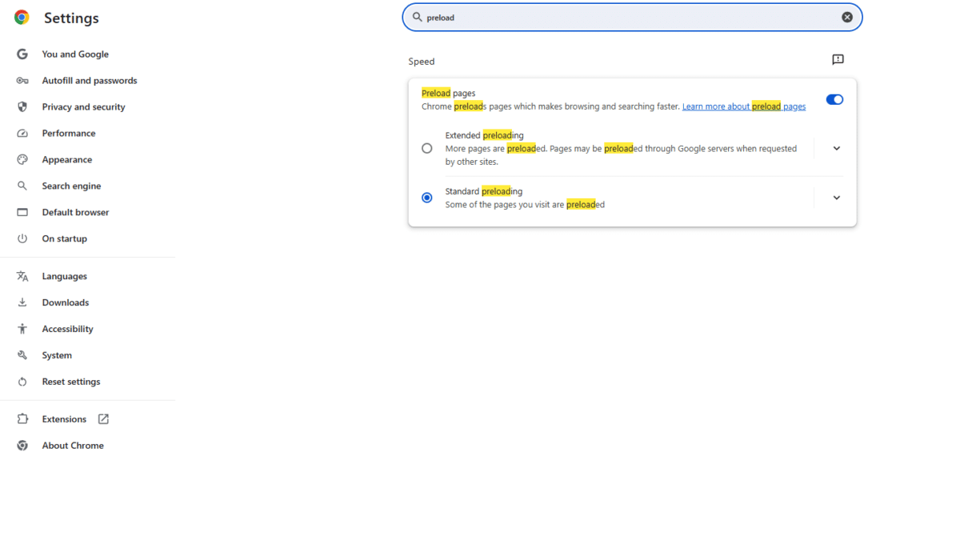
Task: Click the palette icon for Appearance
Action: click(22, 160)
